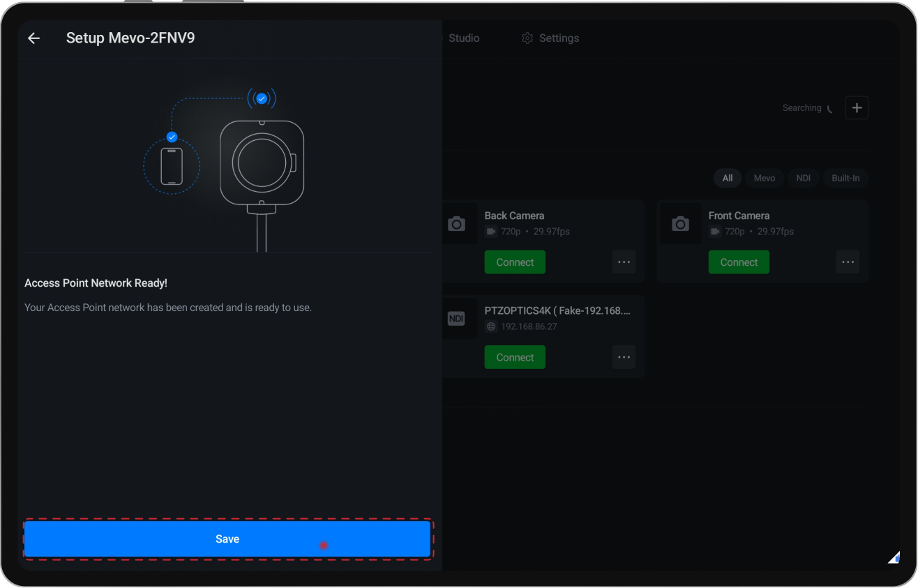Click the Access Point Network Ready heading

[x=96, y=283]
